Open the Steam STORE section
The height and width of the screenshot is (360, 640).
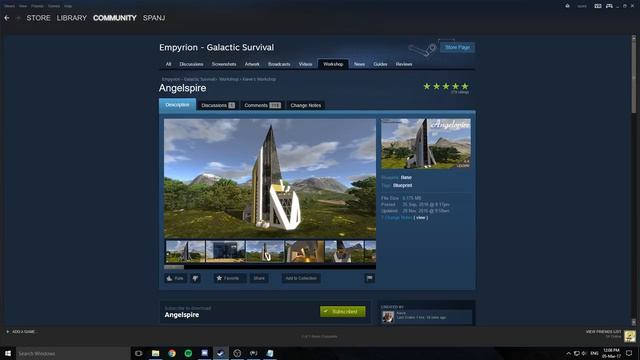pyautogui.click(x=38, y=18)
